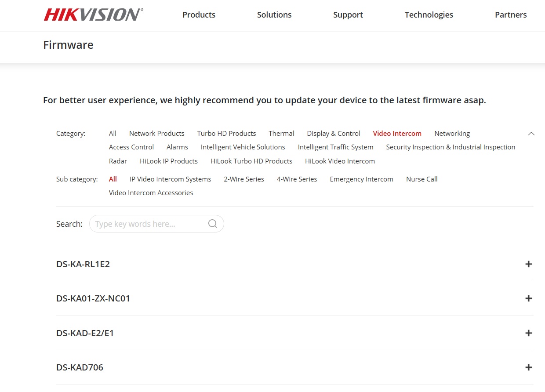Choose Intelligent Traffic System category
This screenshot has width=545, height=392.
coord(336,147)
